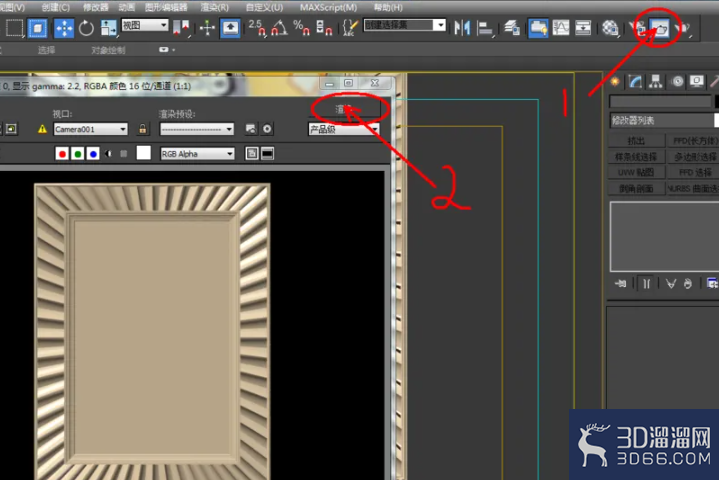Viewport: 719px width, 480px height.
Task: Open the Curve Editor icon
Action: [561, 28]
